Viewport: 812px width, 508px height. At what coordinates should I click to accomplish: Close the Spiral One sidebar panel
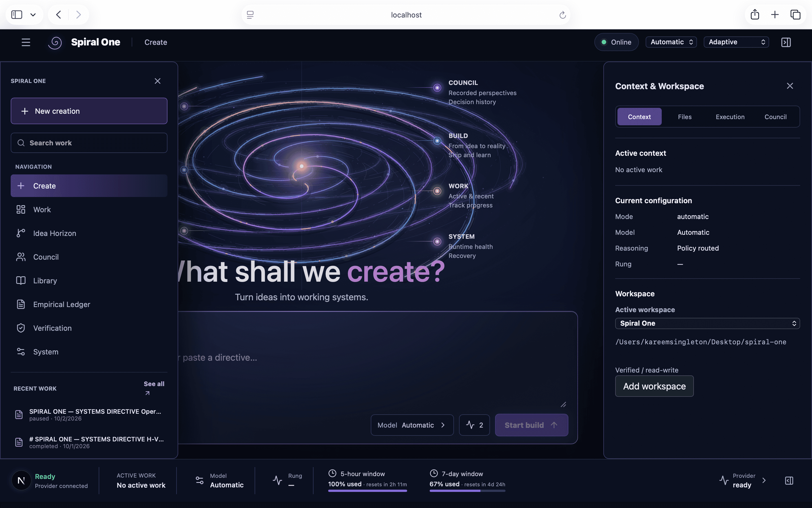(157, 81)
